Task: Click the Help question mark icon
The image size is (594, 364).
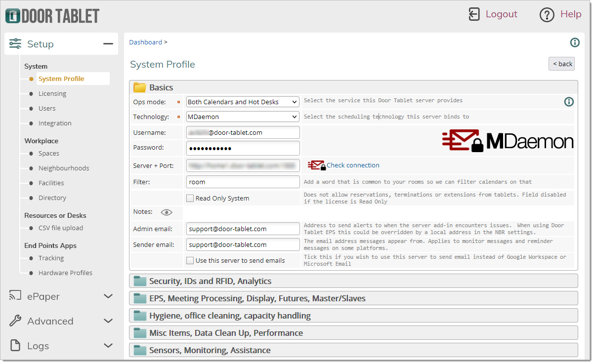Action: pyautogui.click(x=547, y=14)
